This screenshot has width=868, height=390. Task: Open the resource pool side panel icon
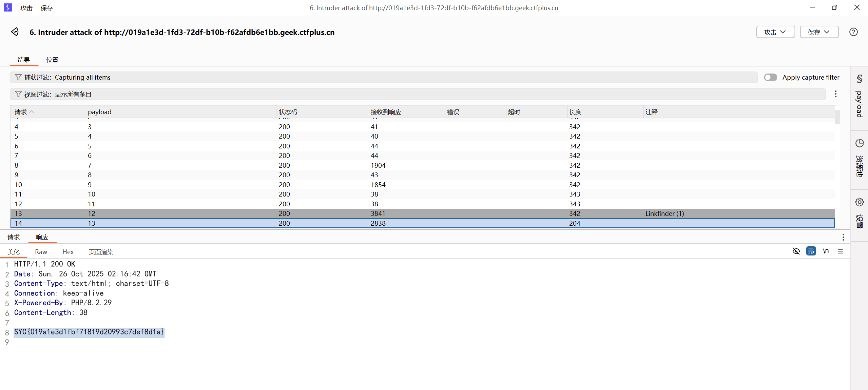click(859, 143)
